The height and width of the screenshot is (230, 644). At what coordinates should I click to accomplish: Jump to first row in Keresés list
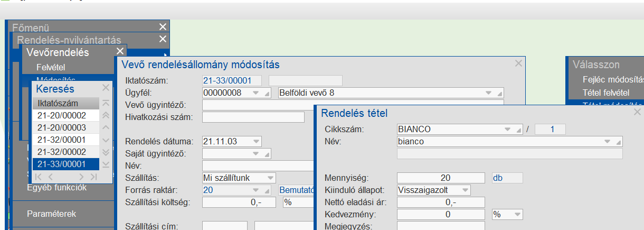point(106,103)
